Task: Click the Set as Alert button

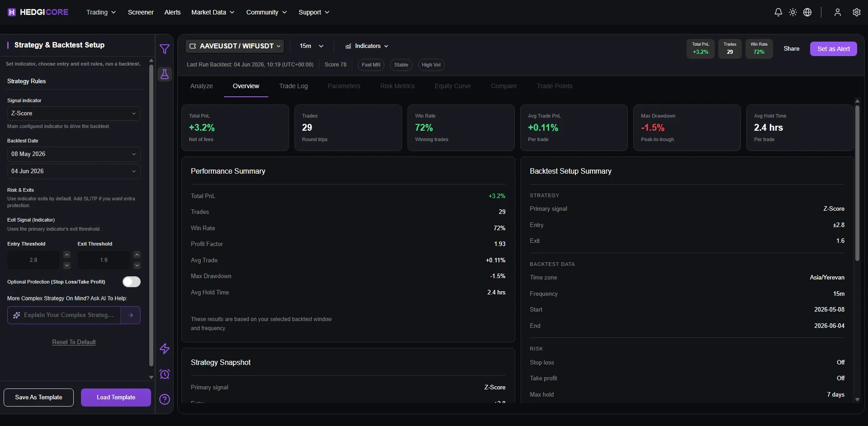Action: coord(833,49)
